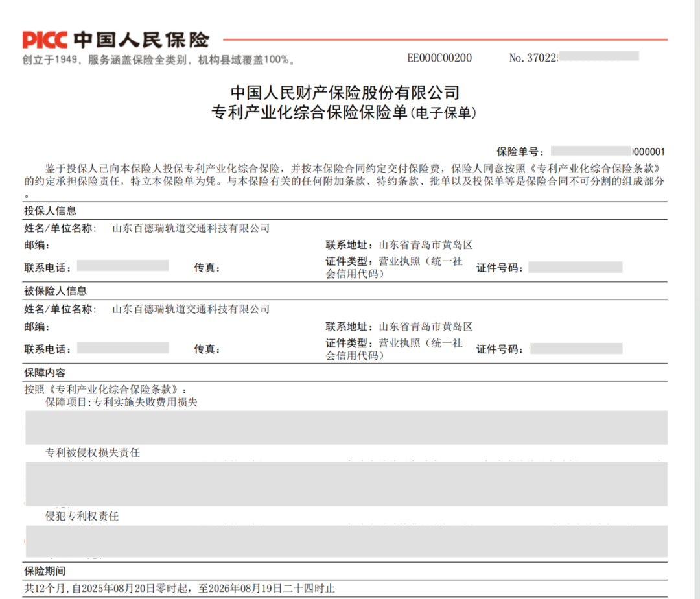
Task: Click the 投保人信息 section heading
Action: tap(50, 211)
